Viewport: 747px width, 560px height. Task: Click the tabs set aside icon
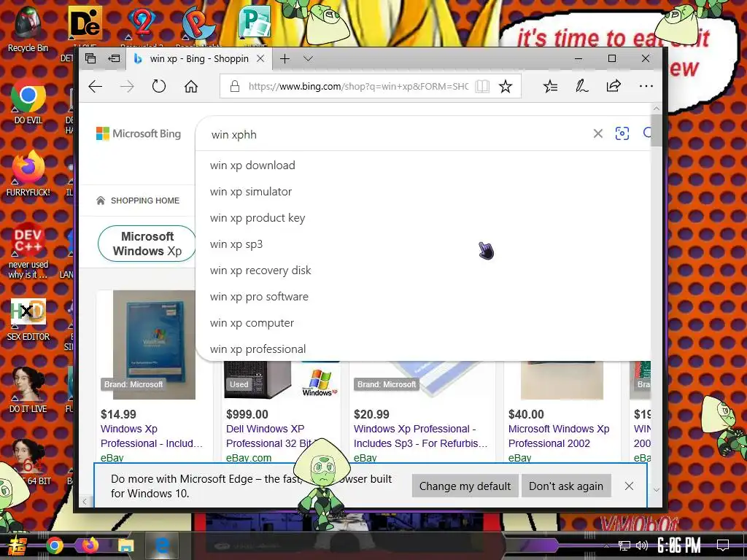pos(90,58)
